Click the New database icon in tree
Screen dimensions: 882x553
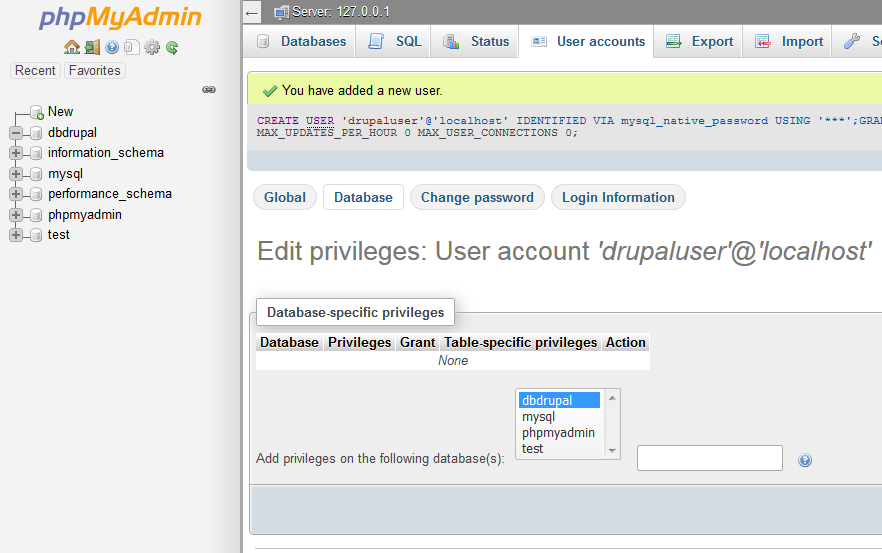point(37,112)
